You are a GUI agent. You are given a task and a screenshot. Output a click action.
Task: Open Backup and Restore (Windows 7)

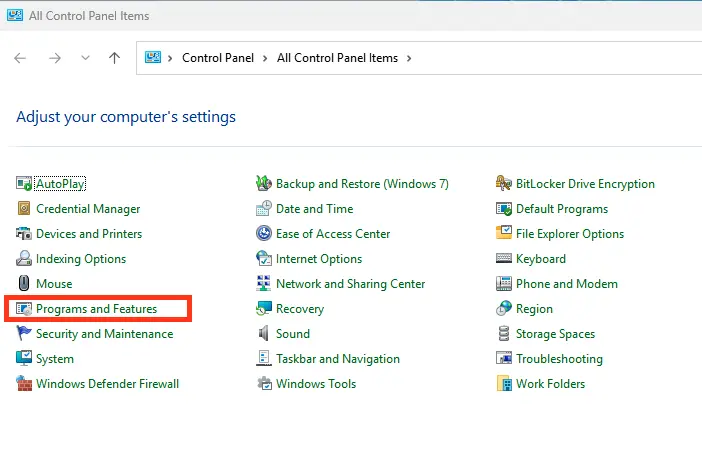(x=362, y=184)
